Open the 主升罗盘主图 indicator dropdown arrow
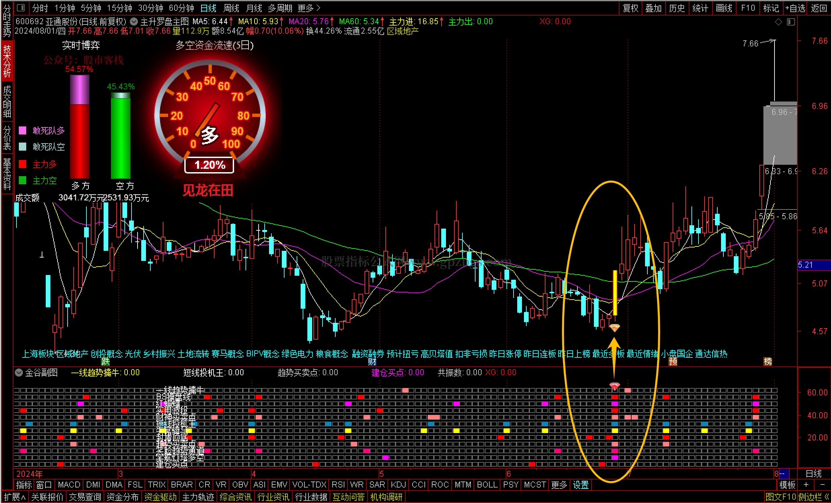Viewport: 831px width, 504px height. click(x=134, y=22)
